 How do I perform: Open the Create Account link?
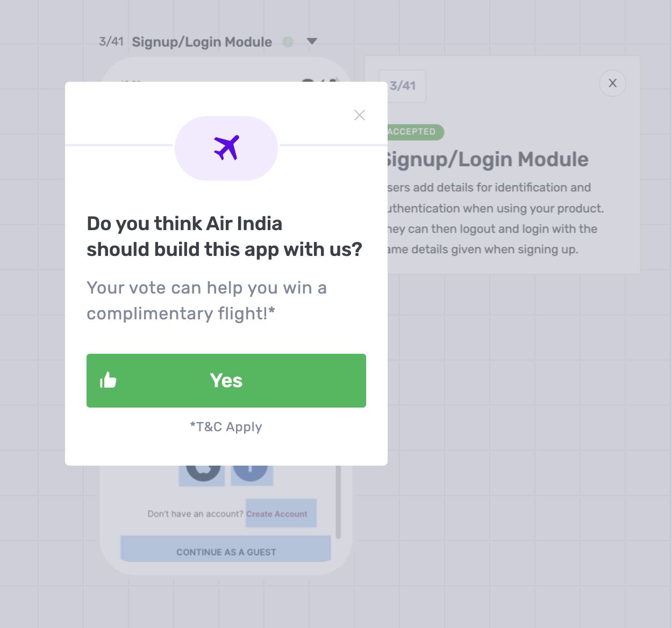click(277, 514)
